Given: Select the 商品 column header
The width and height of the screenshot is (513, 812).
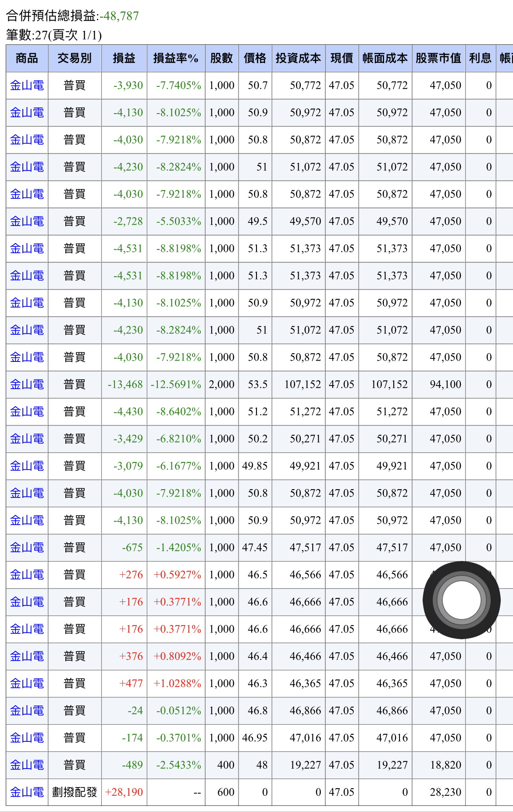Looking at the screenshot, I should coord(27,58).
